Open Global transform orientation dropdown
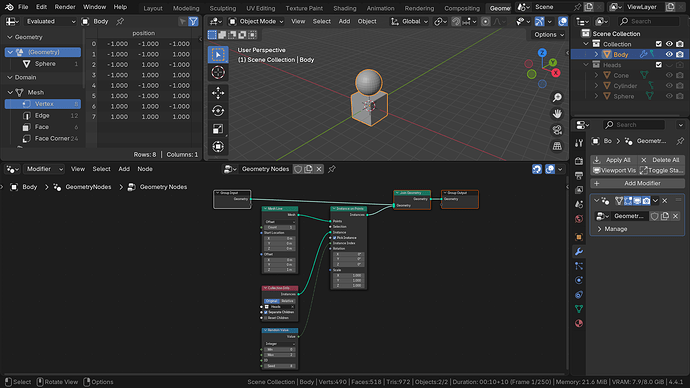This screenshot has height=388, width=690. click(x=410, y=21)
